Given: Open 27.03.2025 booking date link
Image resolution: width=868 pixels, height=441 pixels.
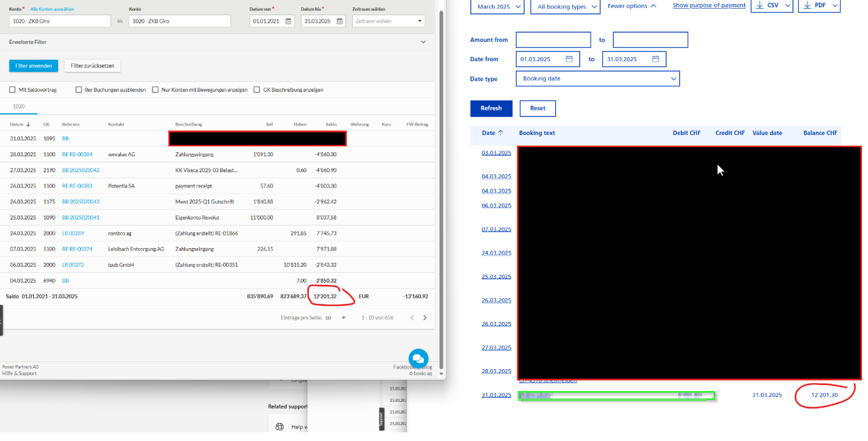Looking at the screenshot, I should click(x=496, y=348).
